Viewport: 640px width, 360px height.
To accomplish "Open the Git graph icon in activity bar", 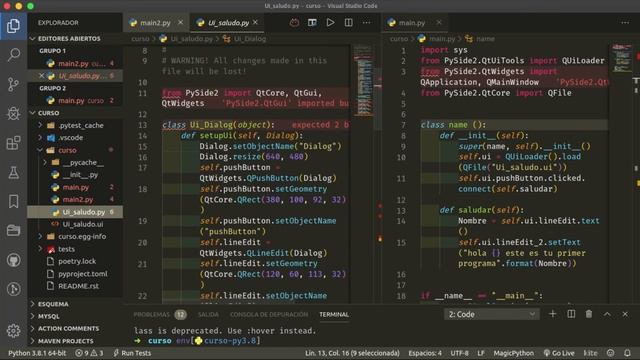I will [x=13, y=289].
